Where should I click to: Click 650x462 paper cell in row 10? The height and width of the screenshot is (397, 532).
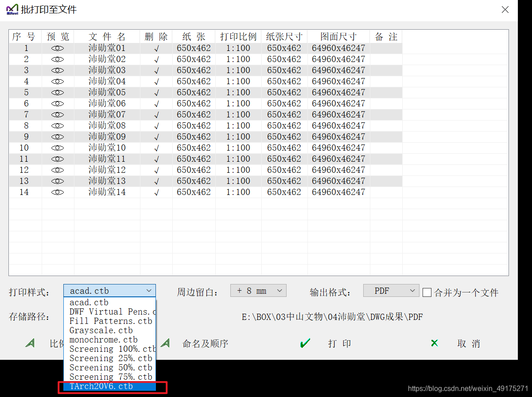pyautogui.click(x=194, y=148)
